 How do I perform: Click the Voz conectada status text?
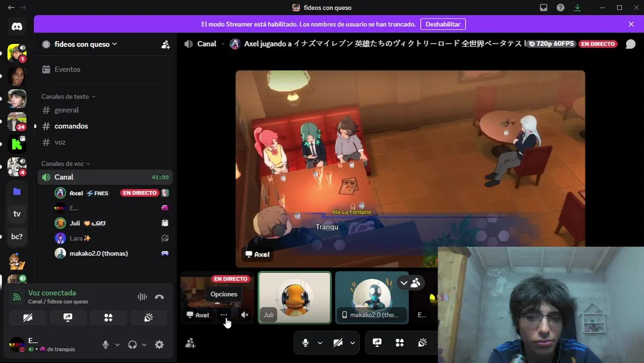pos(52,293)
